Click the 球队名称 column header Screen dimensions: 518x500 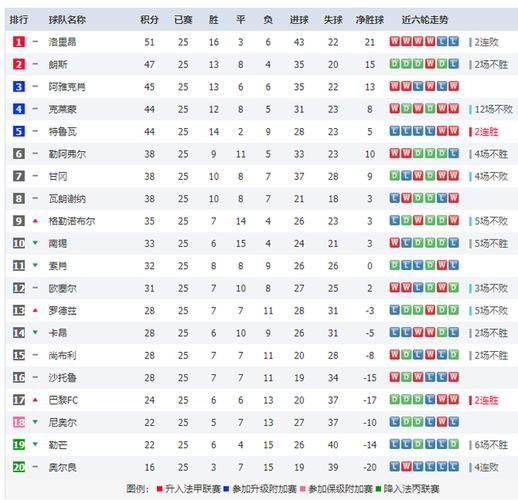pos(67,20)
